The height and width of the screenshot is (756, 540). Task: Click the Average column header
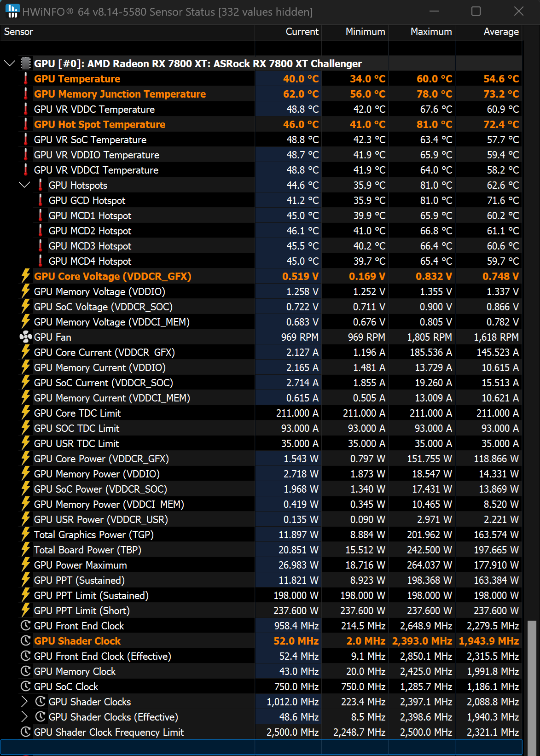tap(488, 32)
